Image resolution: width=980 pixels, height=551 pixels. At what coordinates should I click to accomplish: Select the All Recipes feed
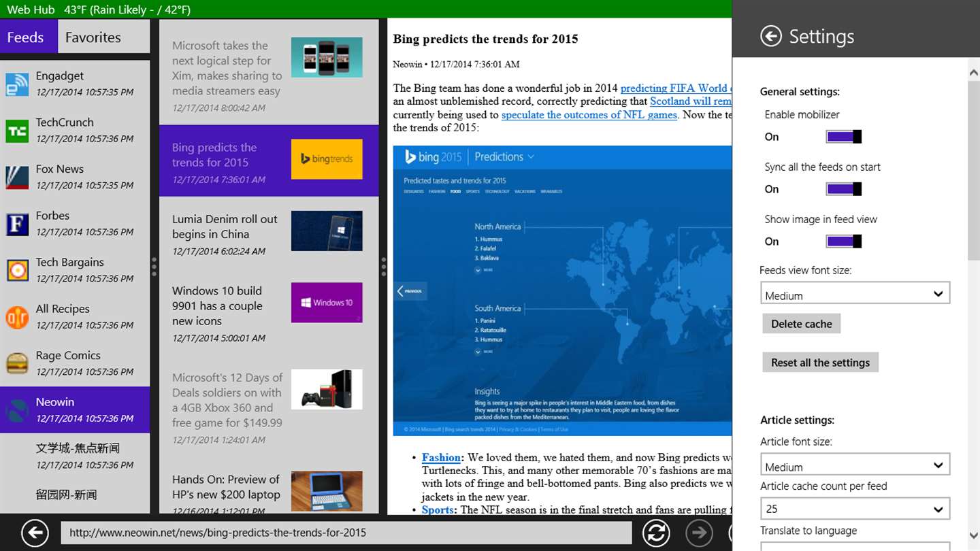pos(75,317)
